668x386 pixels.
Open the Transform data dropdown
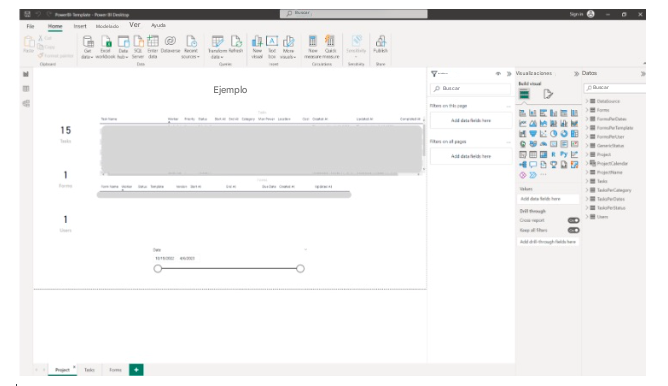(x=217, y=46)
